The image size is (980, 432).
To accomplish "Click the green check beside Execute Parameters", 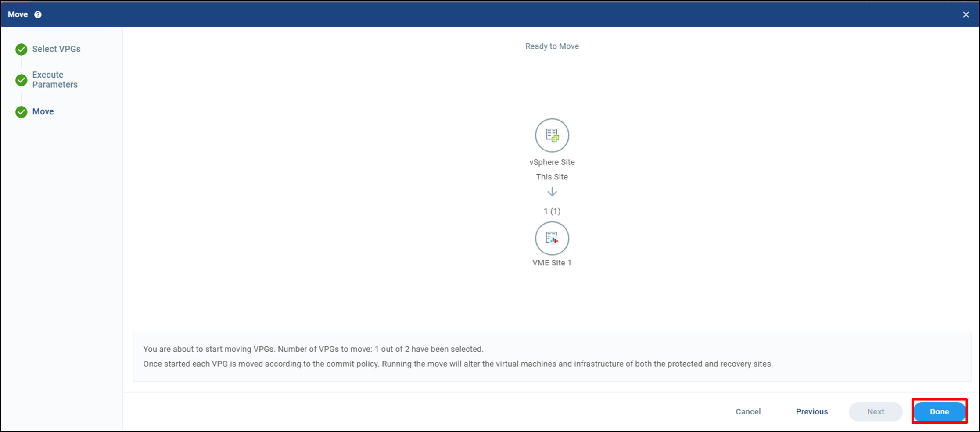I will point(21,80).
